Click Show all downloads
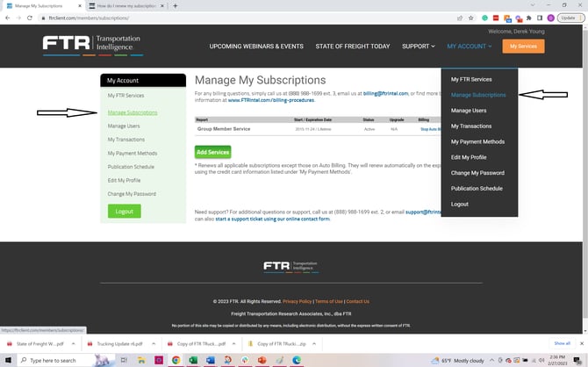Viewport: 588px width, 367px height. pos(563,343)
